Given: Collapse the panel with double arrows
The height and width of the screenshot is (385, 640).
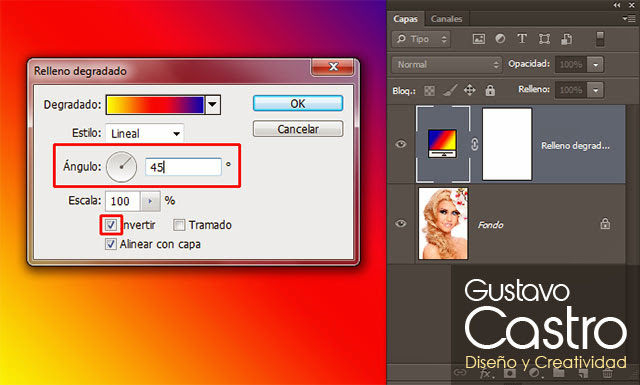Looking at the screenshot, I should [x=616, y=5].
